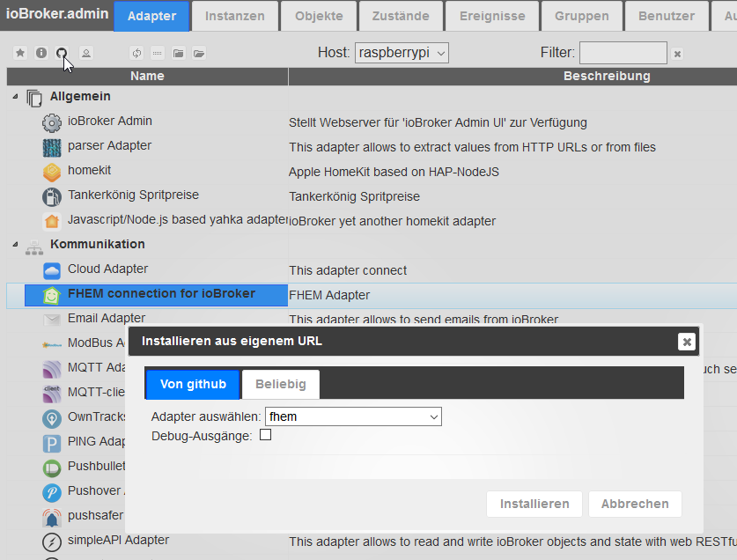Viewport: 737px width, 560px height.
Task: Click the 'FHEM Adapter' description text
Action: 329,295
